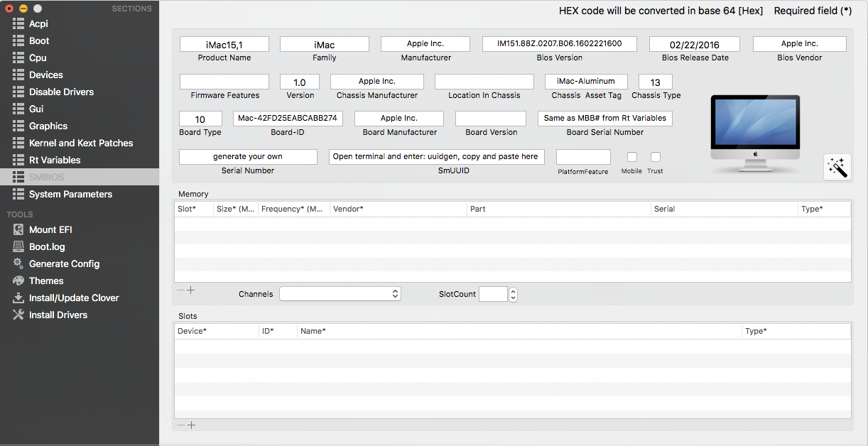Tick the Trust checkbox
Viewport: 868px width, 446px height.
(656, 157)
